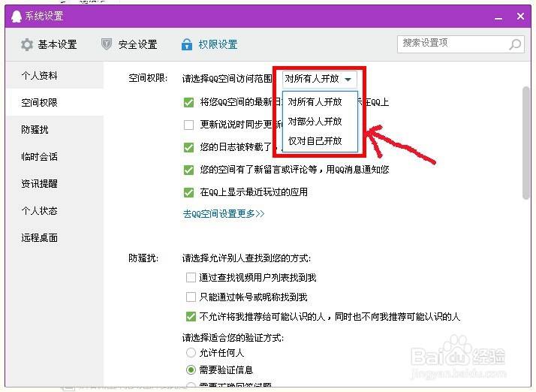Screen dimensions: 536x392
Task: Uncheck 您的日志被转载了 checkbox
Action: tap(188, 147)
